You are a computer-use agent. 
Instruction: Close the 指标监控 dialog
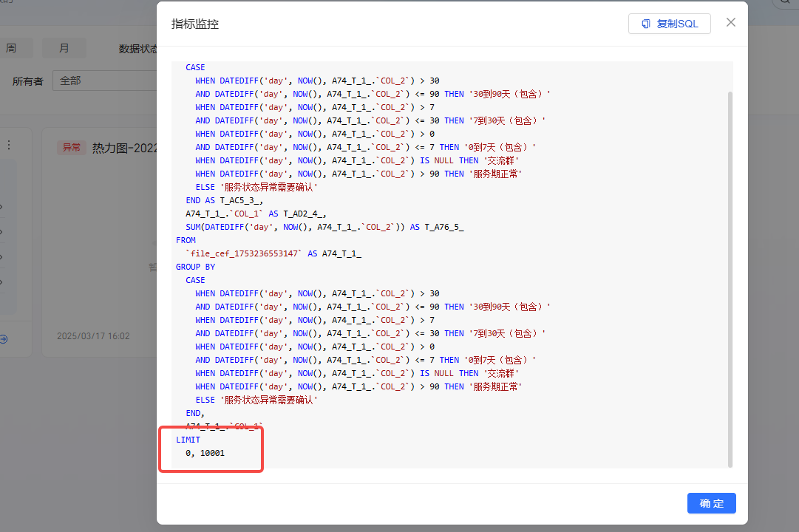(x=731, y=22)
